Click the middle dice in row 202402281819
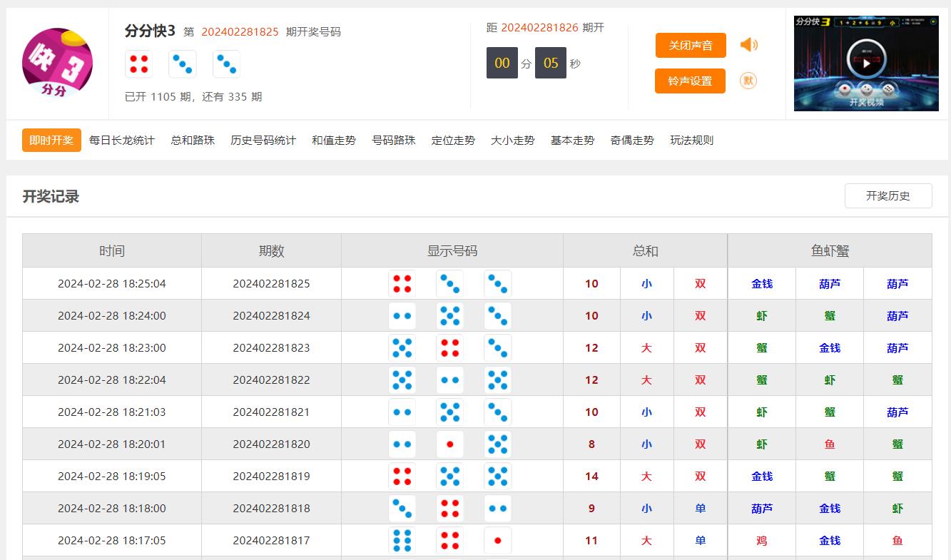This screenshot has height=560, width=951. click(x=449, y=477)
